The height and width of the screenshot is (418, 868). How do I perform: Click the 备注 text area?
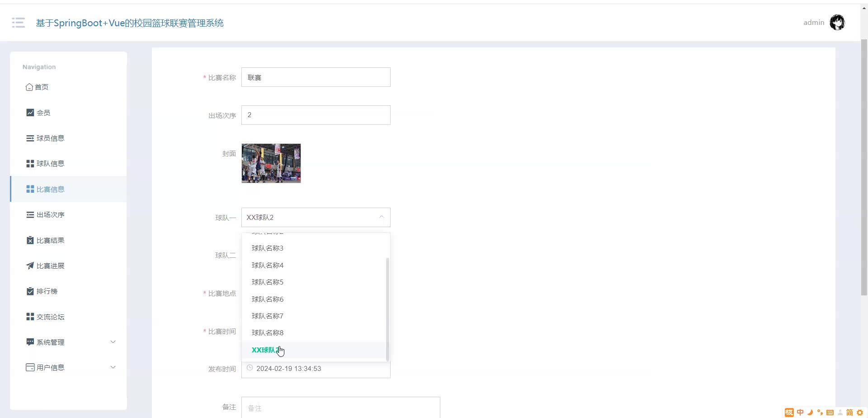(x=341, y=408)
